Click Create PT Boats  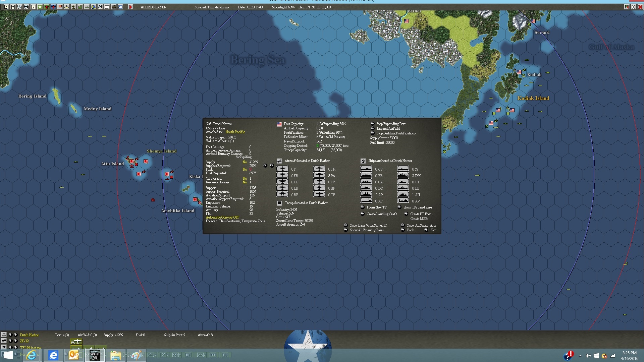pos(421,214)
